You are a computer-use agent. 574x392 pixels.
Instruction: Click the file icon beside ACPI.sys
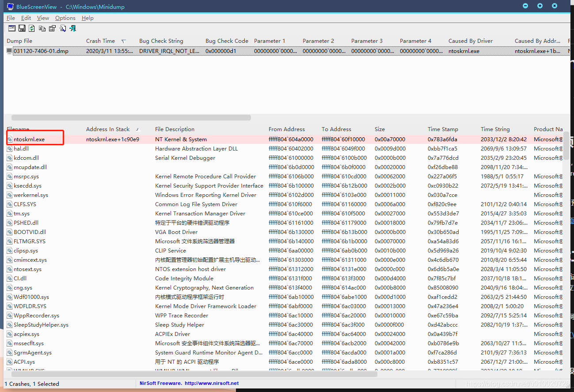[10, 362]
